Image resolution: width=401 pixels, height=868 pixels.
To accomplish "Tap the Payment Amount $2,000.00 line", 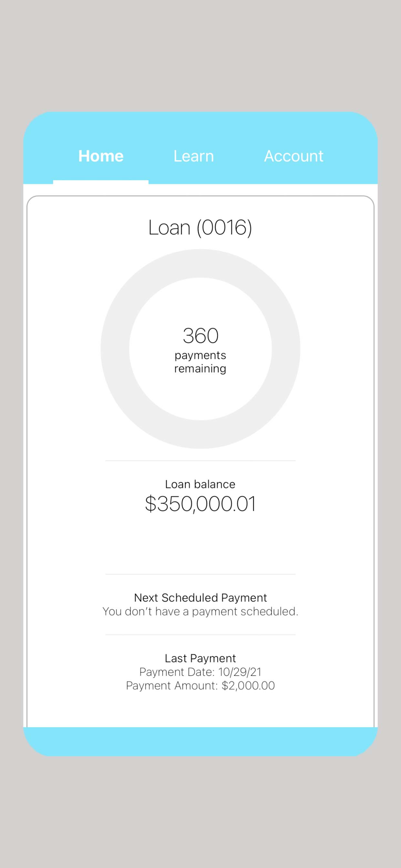I will pyautogui.click(x=200, y=686).
